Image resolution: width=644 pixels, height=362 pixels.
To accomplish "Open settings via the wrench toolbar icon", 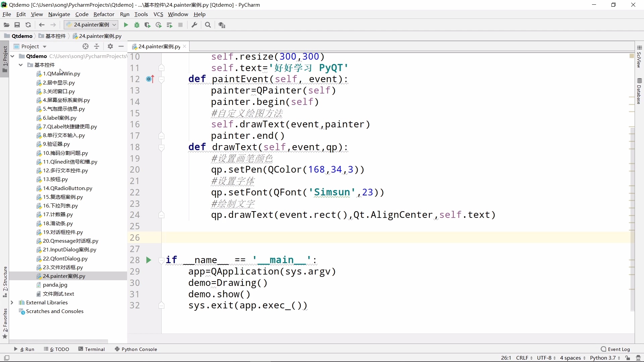I will [194, 25].
